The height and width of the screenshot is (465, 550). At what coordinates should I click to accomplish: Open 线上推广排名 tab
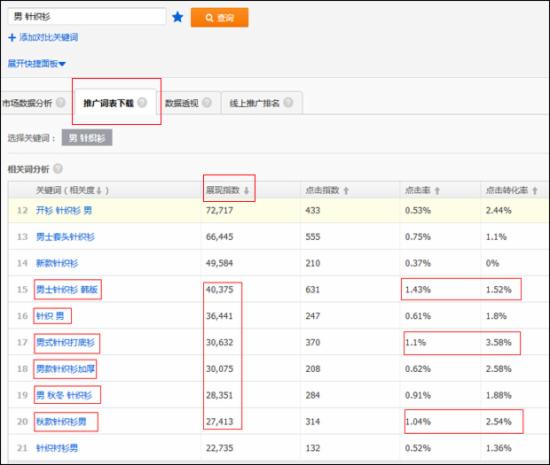(x=254, y=103)
